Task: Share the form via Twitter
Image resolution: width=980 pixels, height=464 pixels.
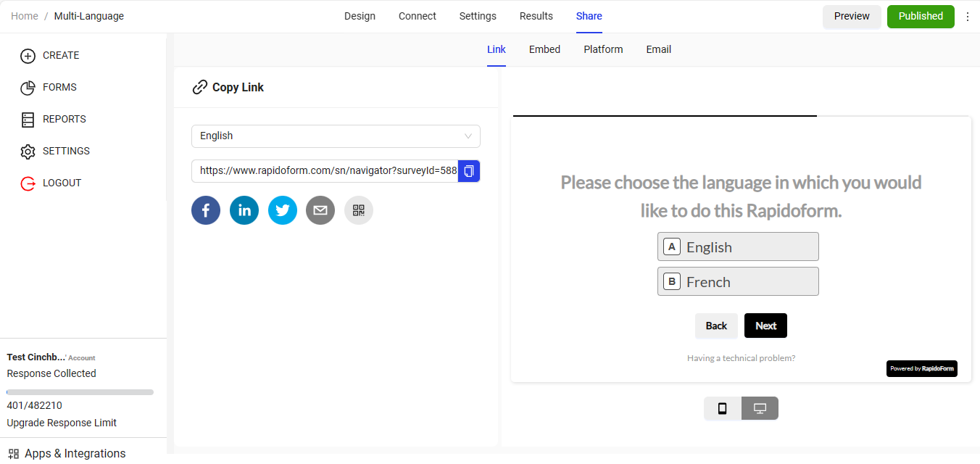Action: pos(283,210)
